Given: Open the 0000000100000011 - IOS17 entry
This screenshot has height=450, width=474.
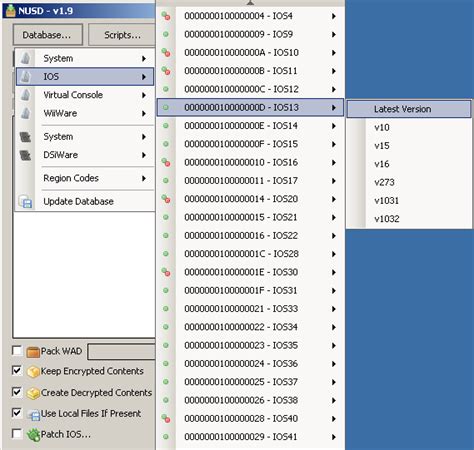Looking at the screenshot, I should [250, 181].
